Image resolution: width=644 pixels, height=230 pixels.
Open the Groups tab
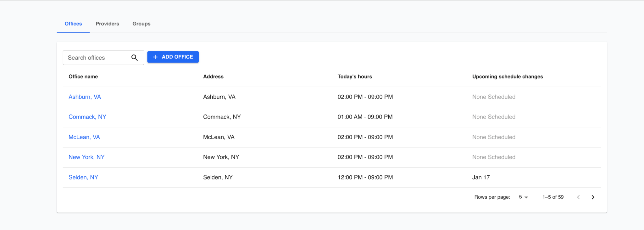pos(141,24)
